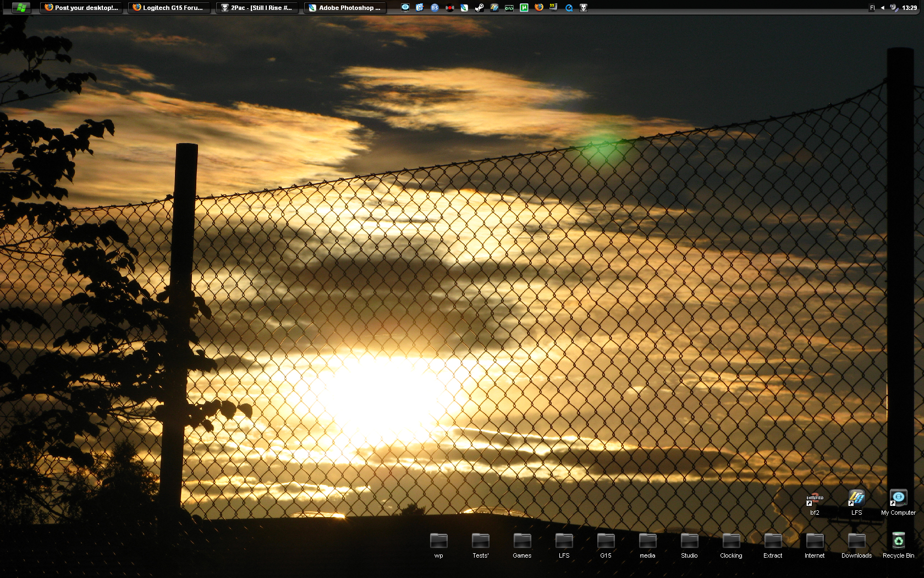Launch Steam from the quick launch bar

tap(480, 8)
